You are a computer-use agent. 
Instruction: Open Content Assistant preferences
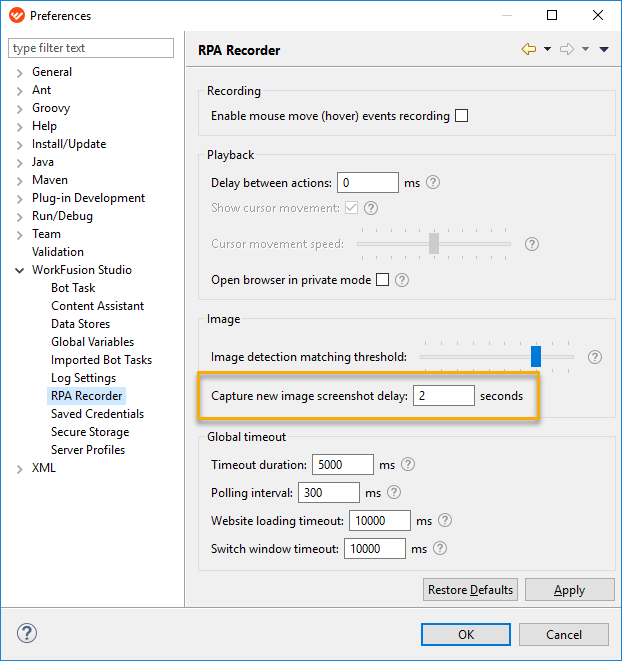[97, 306]
